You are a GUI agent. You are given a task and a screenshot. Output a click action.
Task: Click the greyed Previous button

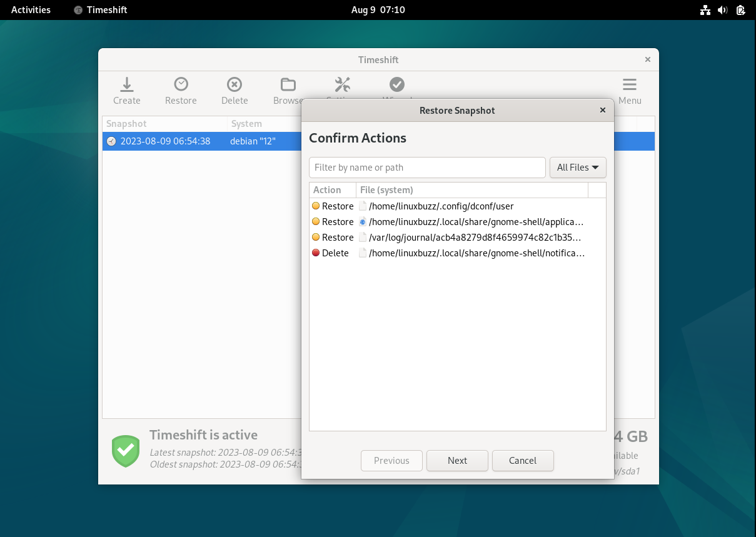click(391, 461)
